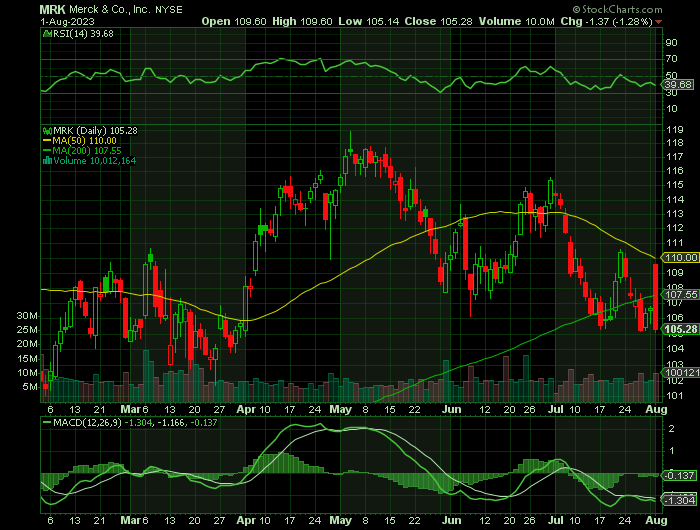This screenshot has height=530, width=700.
Task: Click the green MACD legend line marker
Action: pos(46,422)
